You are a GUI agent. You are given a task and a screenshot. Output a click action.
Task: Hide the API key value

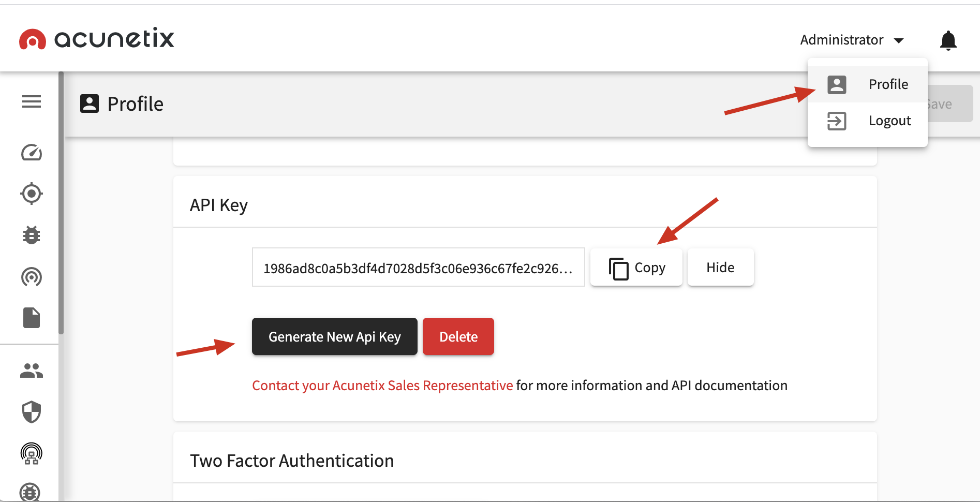click(x=721, y=267)
